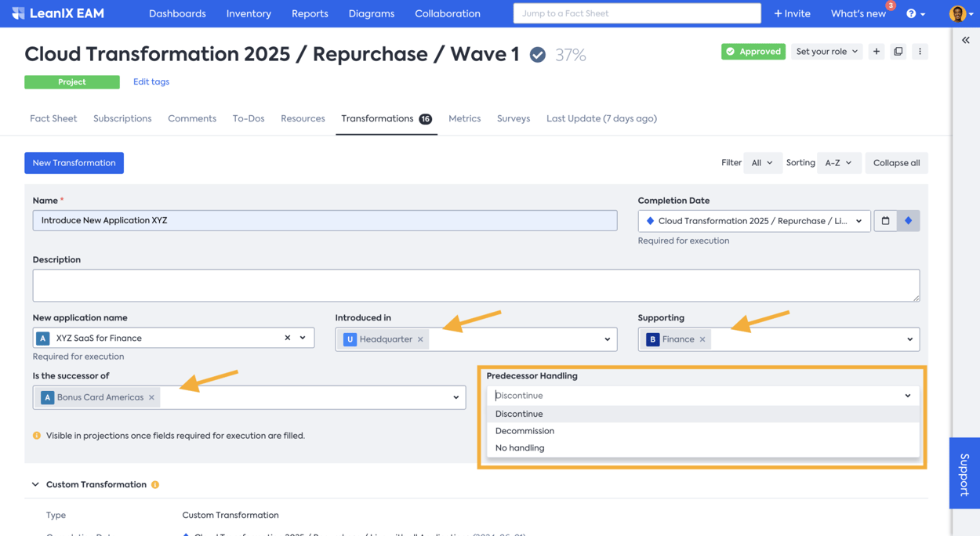Open the three-dot more options menu
The width and height of the screenshot is (980, 536).
pyautogui.click(x=920, y=52)
